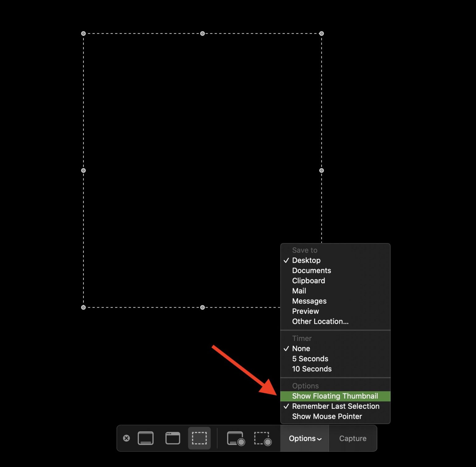Select Record Selected Portion icon

(263, 438)
